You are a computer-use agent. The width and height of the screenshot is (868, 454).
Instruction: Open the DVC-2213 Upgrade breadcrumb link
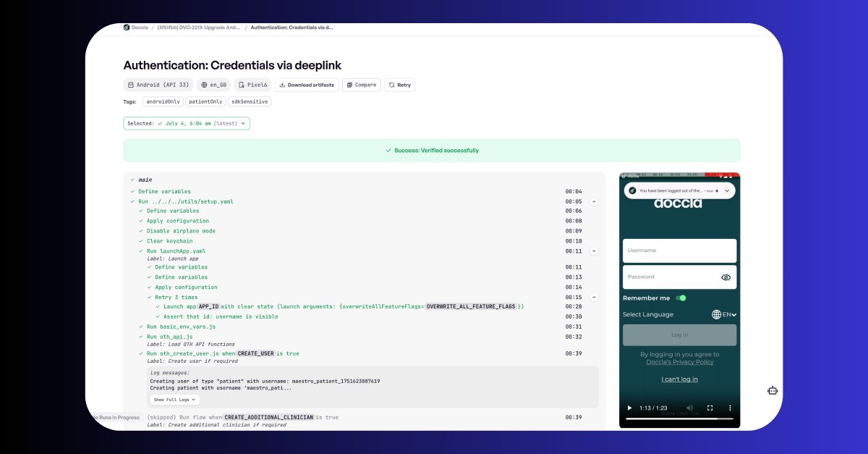199,27
